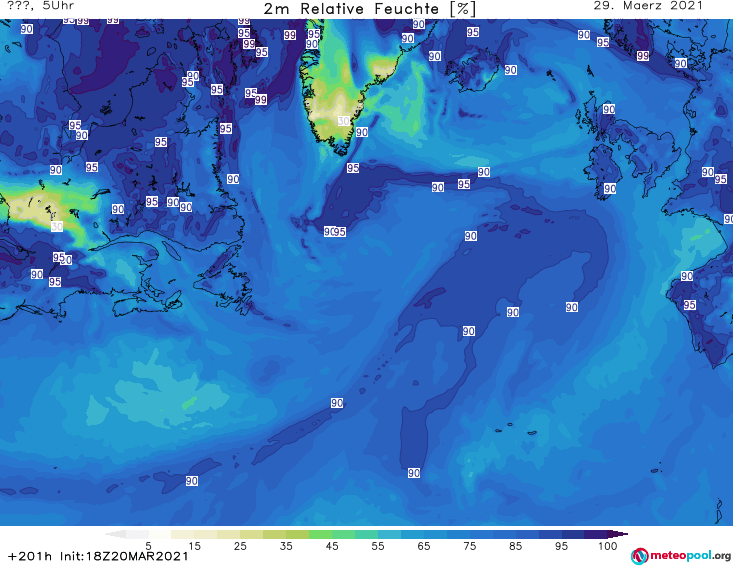
Task: Click the legend value '95'
Action: coord(561,546)
